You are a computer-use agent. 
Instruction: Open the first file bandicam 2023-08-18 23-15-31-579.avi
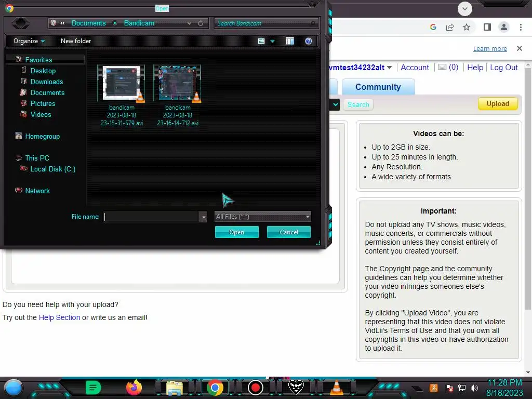(122, 96)
